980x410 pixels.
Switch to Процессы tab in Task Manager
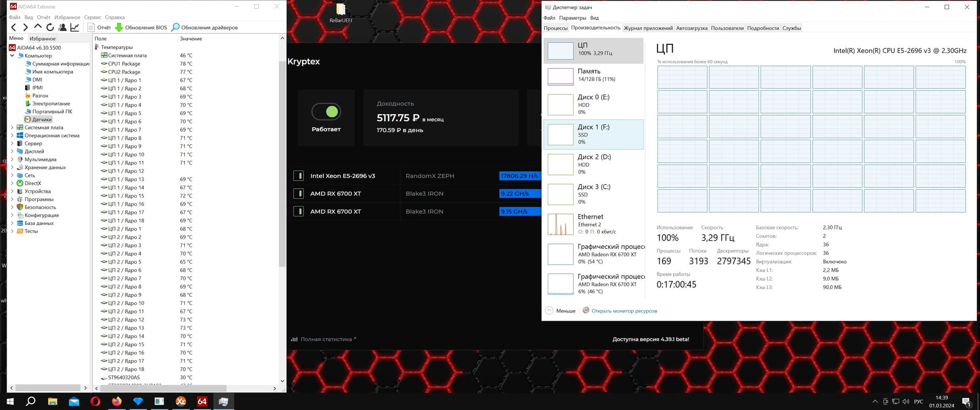pos(555,28)
